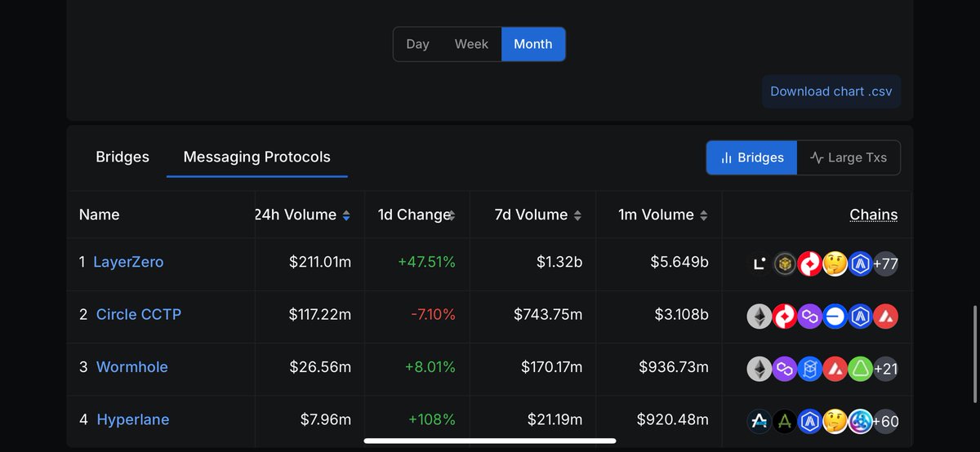This screenshot has width=980, height=452.
Task: Click the Avalanche icon in Circle CCTP row
Action: pos(886,316)
